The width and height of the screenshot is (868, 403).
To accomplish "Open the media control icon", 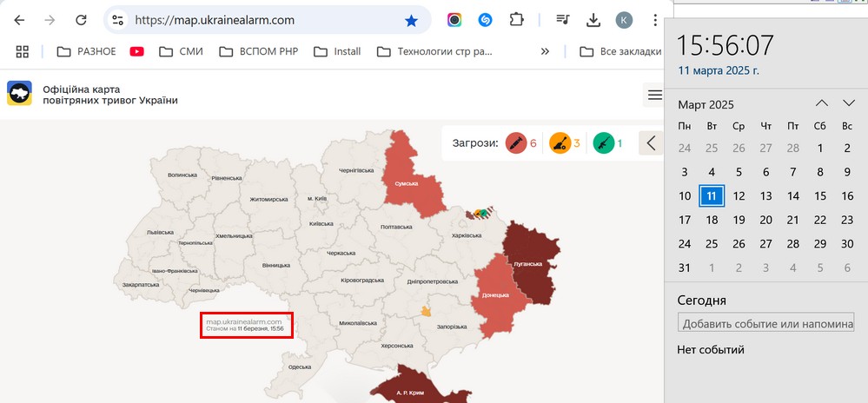I will click(563, 20).
